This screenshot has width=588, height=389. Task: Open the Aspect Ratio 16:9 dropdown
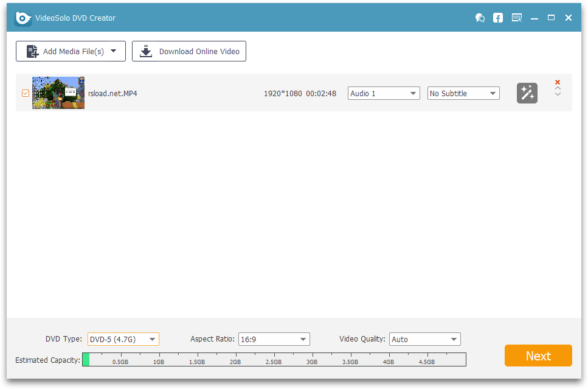[x=274, y=339]
